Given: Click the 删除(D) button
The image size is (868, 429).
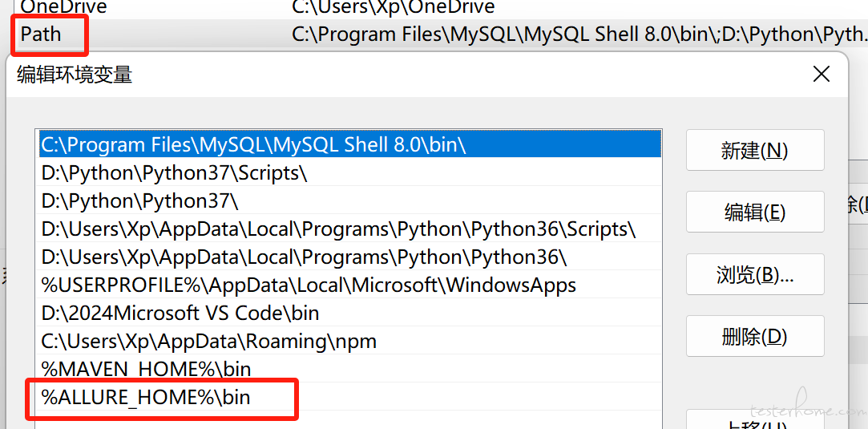Looking at the screenshot, I should point(755,337).
